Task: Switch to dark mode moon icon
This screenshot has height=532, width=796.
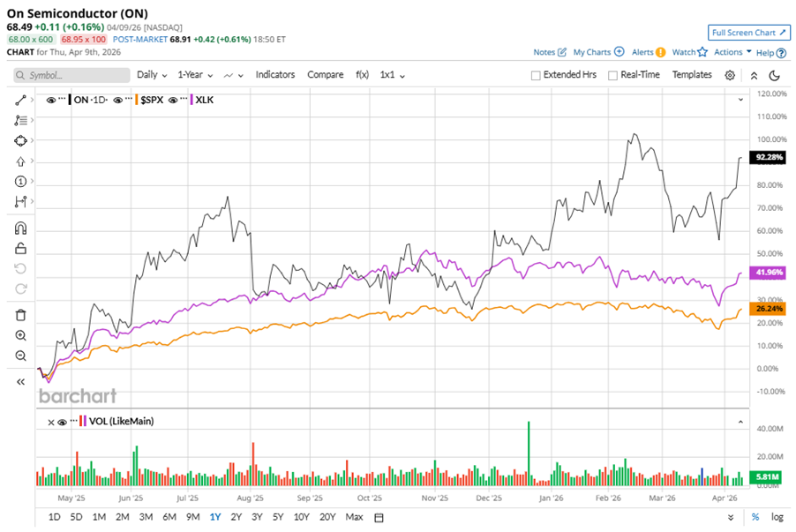Action: tap(772, 76)
